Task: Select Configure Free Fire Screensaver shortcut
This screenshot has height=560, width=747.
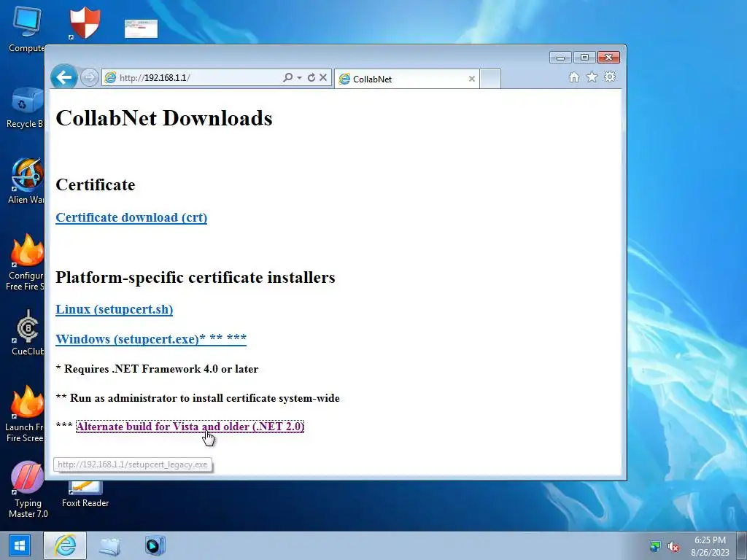Action: (x=26, y=262)
